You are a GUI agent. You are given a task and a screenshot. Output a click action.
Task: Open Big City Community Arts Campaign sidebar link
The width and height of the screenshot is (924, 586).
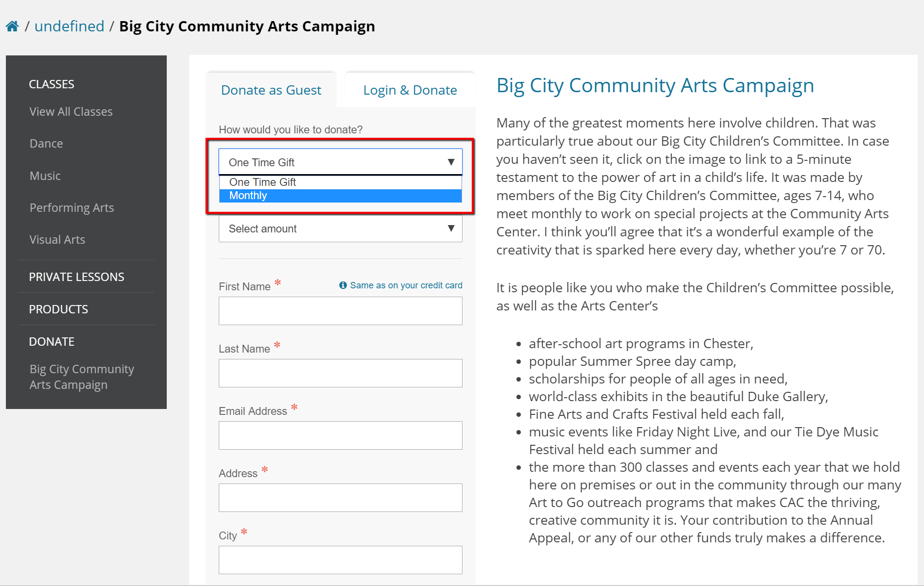[x=81, y=377]
